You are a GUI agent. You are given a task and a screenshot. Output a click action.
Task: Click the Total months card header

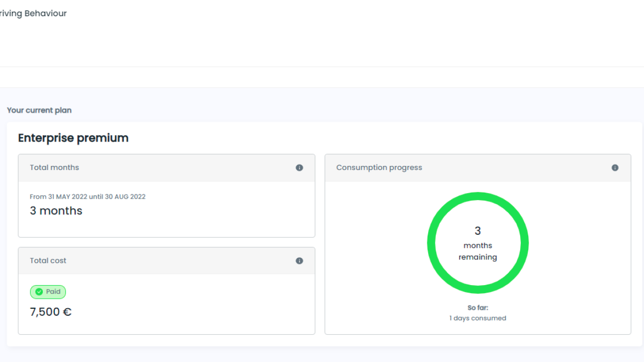click(54, 167)
